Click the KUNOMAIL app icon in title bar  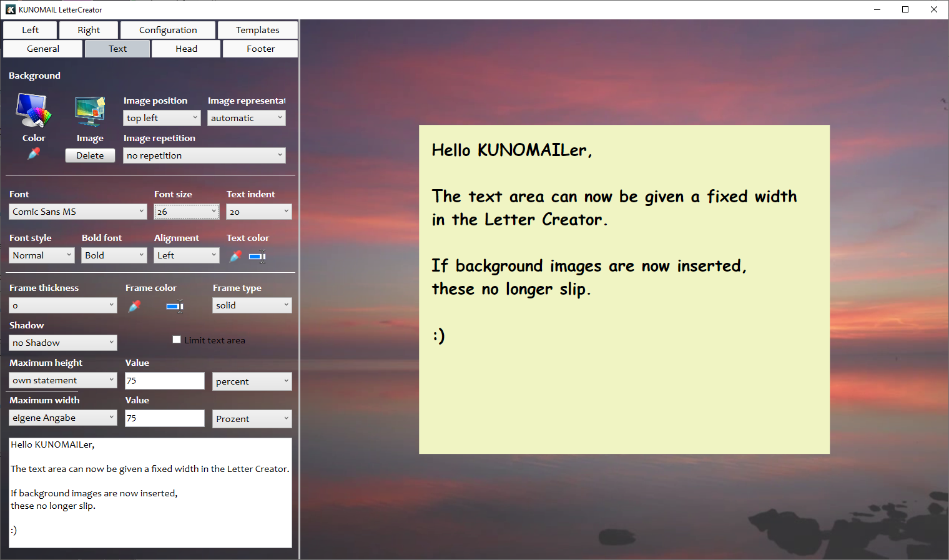[x=11, y=9]
